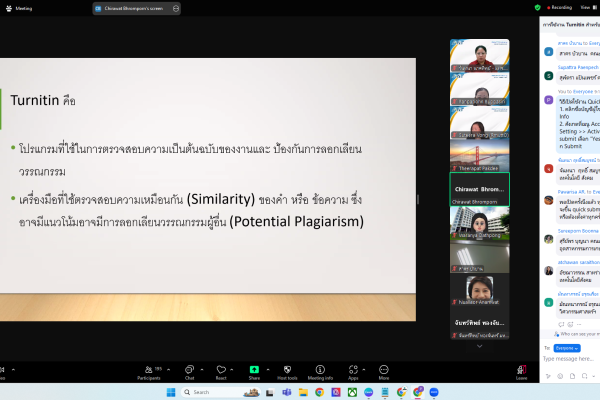Viewport: 600px width, 400px height.
Task: Open the Zoom app icon on taskbar
Action: coord(434,392)
